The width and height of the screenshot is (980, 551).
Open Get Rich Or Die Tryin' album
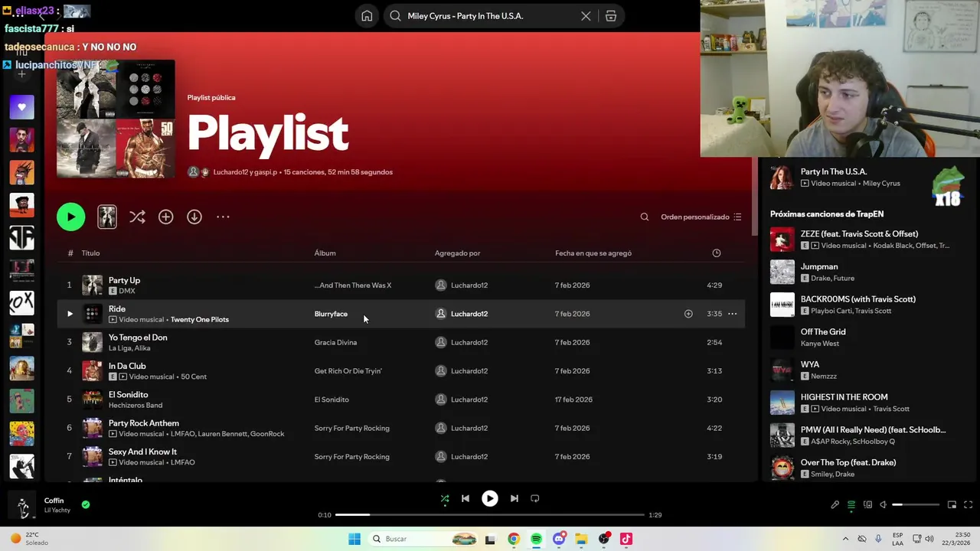coord(348,371)
